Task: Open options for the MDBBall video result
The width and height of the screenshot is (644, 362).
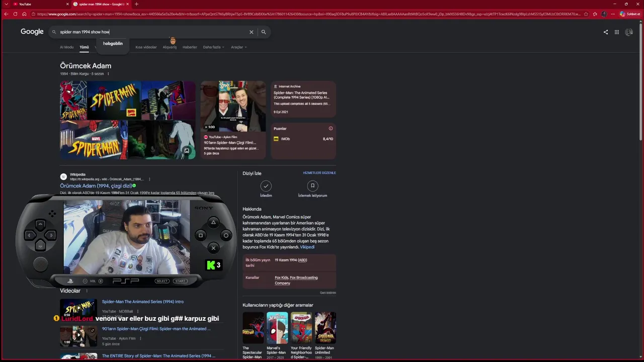Action: [137, 312]
